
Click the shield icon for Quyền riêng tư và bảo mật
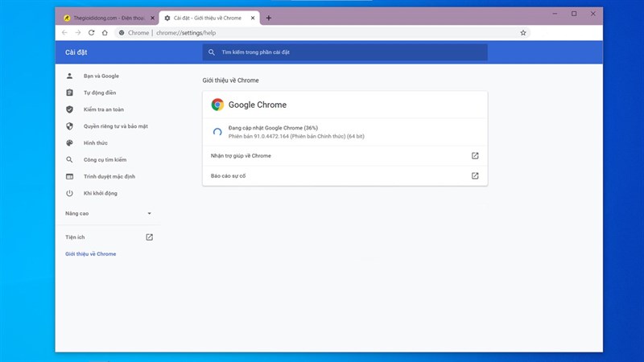coord(69,126)
